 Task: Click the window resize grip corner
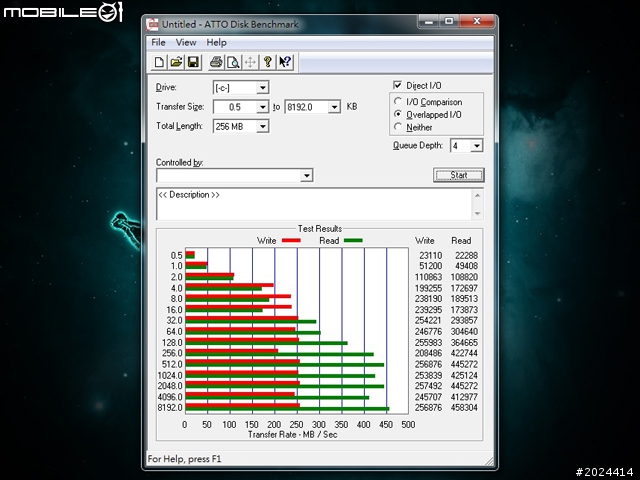pos(489,461)
